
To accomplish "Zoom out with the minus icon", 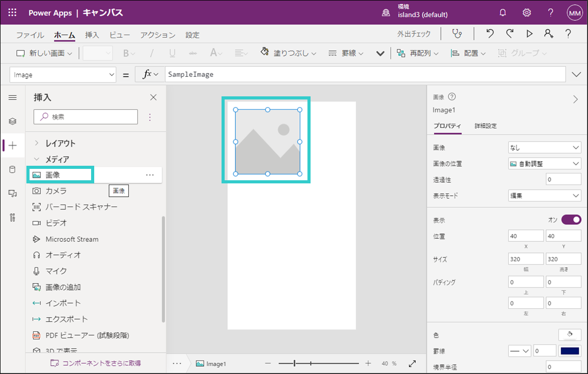I will point(268,364).
